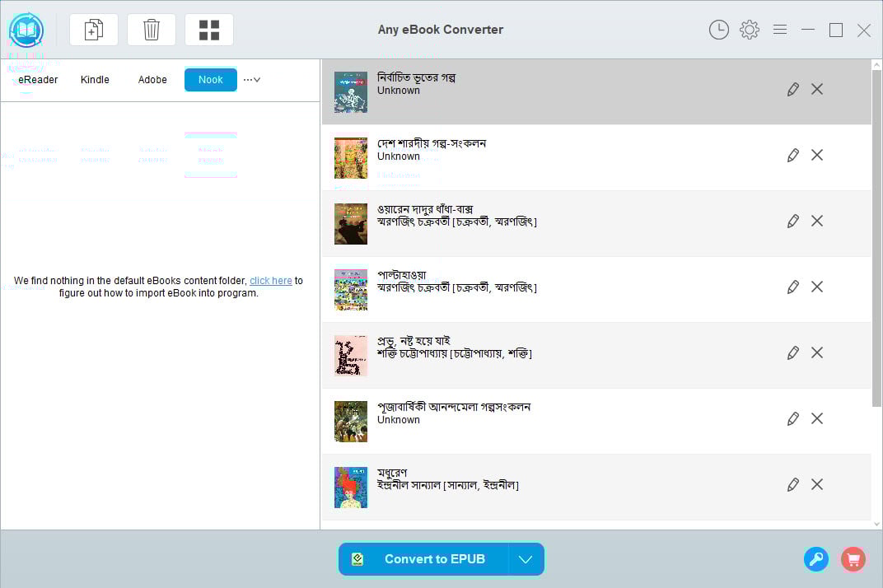
Task: Remove নির্বাচিত ভূতের গল্প from list
Action: coord(816,89)
